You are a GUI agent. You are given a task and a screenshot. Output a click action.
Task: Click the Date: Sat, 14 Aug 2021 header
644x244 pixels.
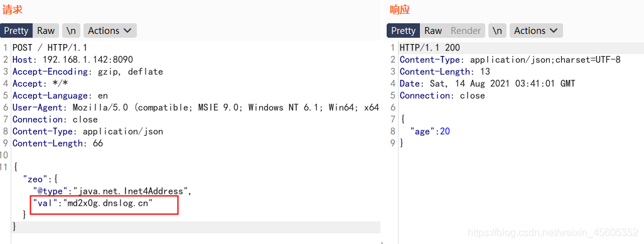point(488,84)
